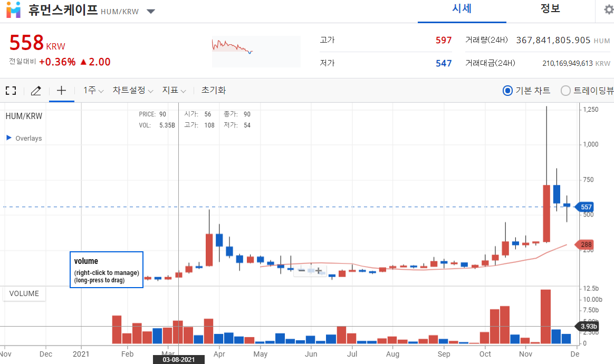Image resolution: width=614 pixels, height=364 pixels.
Task: Click the HUM/KRW chart label
Action: [x=24, y=116]
